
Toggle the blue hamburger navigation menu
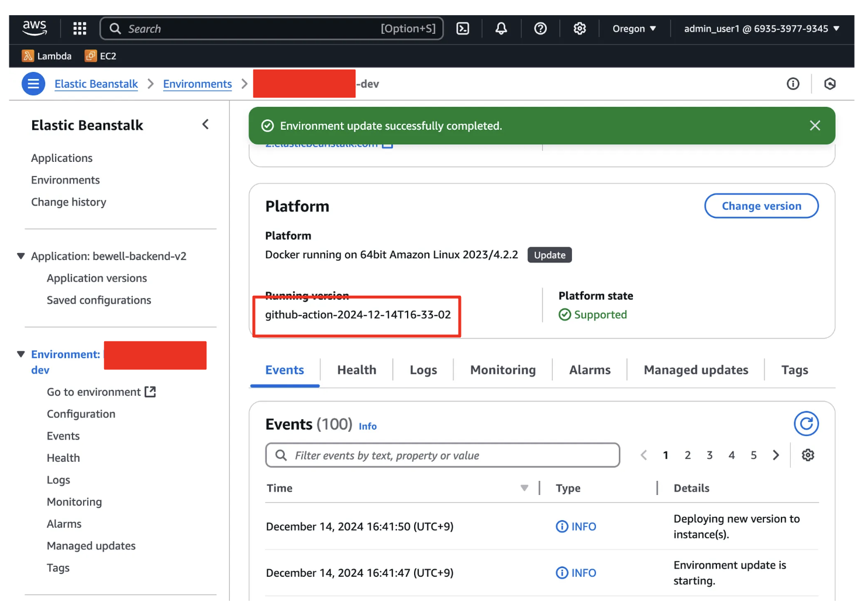click(33, 84)
